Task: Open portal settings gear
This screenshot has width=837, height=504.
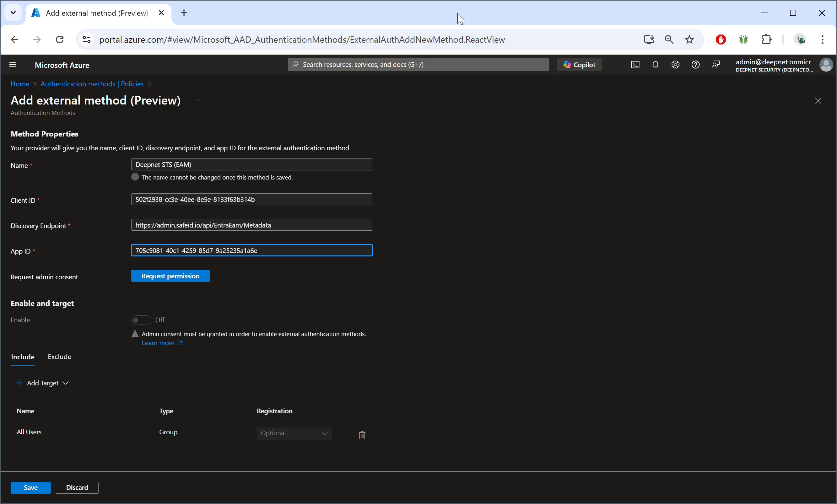Action: (675, 65)
